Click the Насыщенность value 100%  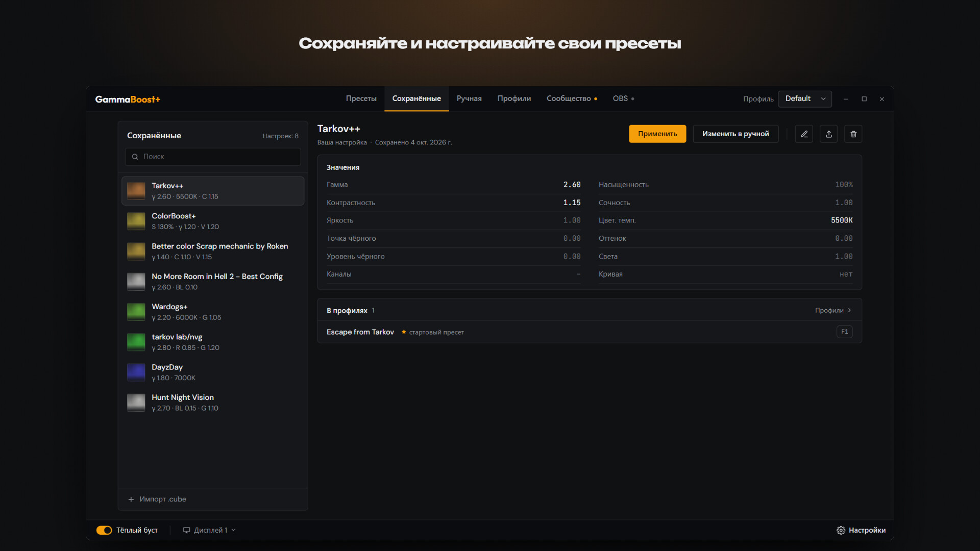[x=844, y=185]
